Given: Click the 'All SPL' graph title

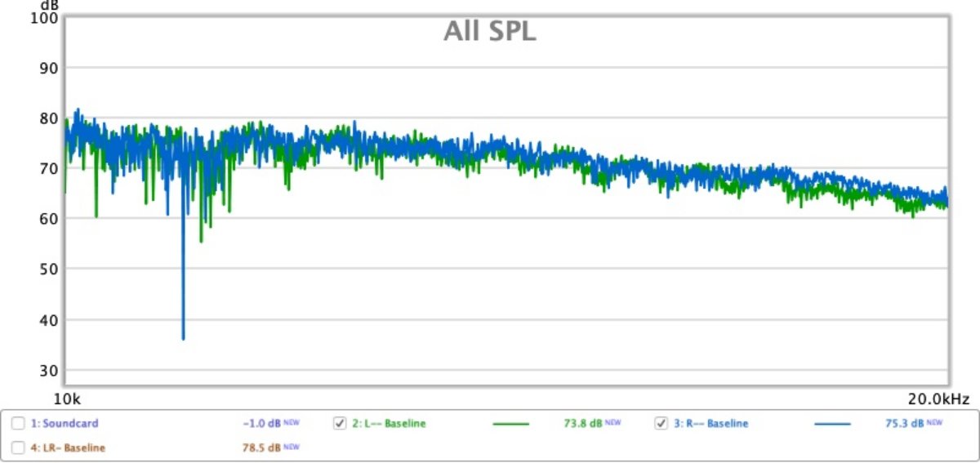Looking at the screenshot, I should point(489,31).
